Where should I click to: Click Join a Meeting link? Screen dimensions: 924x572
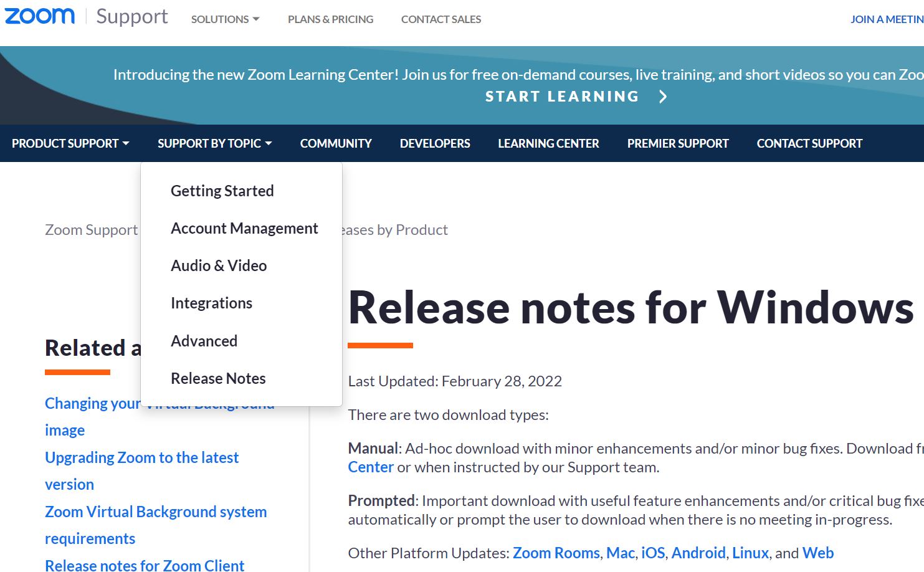click(887, 19)
